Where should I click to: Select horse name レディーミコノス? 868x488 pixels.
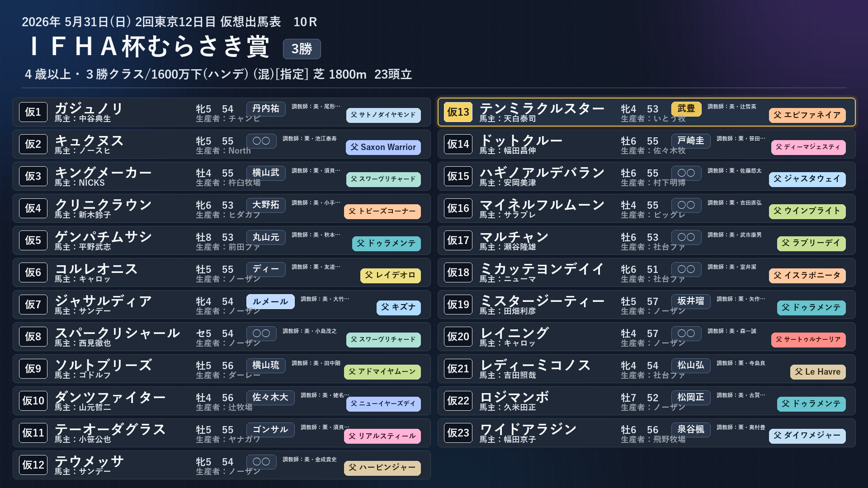535,365
